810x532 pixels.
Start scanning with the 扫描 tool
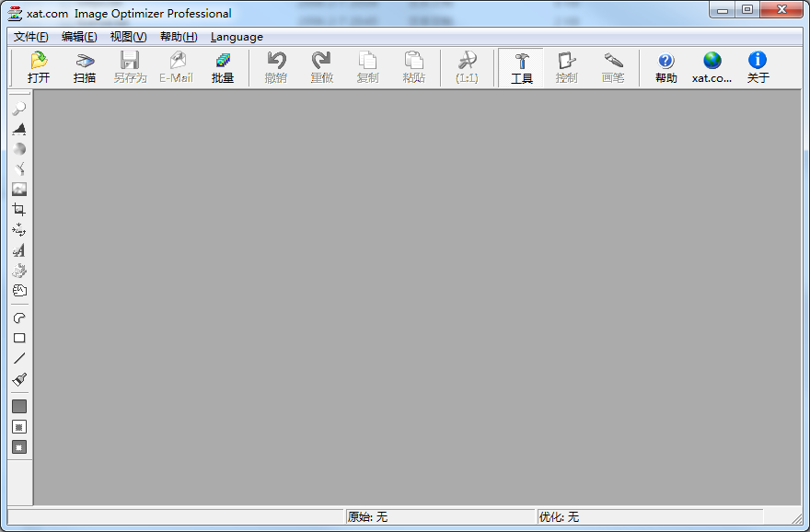coord(85,68)
